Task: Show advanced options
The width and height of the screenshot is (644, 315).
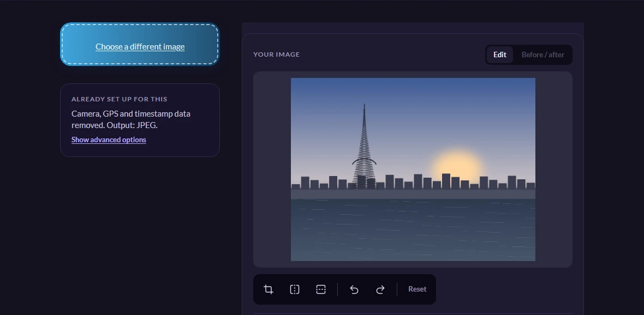Action: (109, 140)
